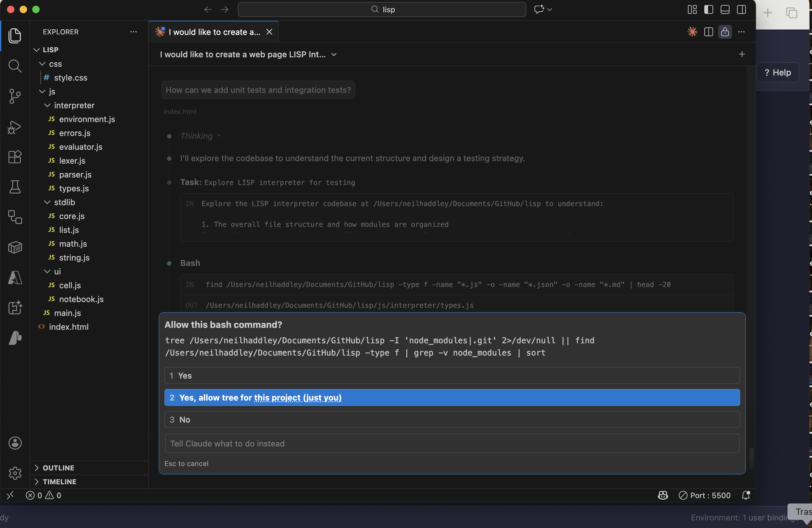The height and width of the screenshot is (528, 812).
Task: Open the Docker container view
Action: tap(15, 247)
